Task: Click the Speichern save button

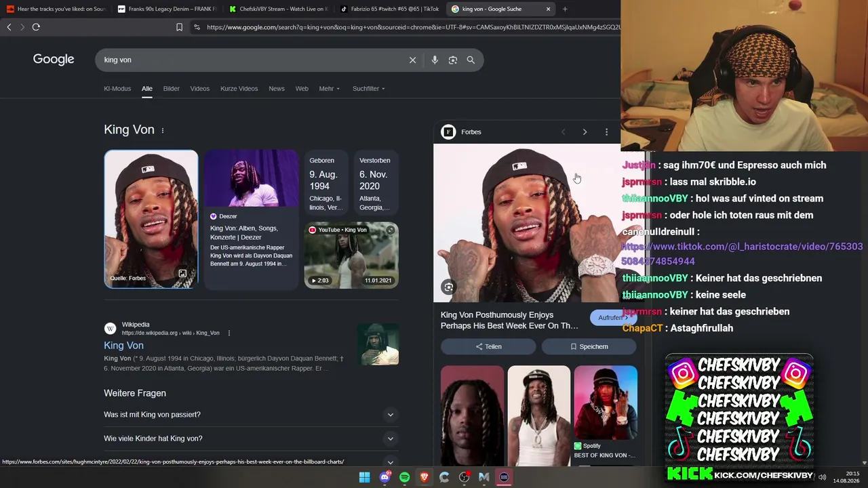Action: click(x=589, y=346)
